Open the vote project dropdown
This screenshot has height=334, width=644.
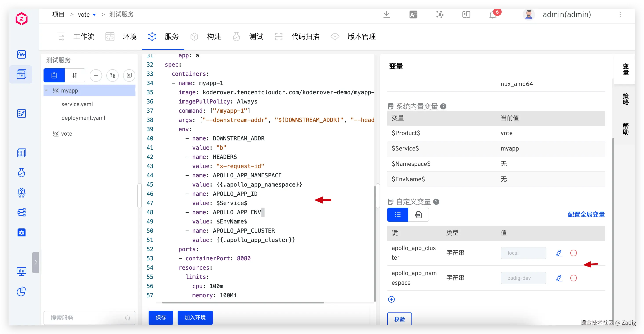tap(94, 15)
